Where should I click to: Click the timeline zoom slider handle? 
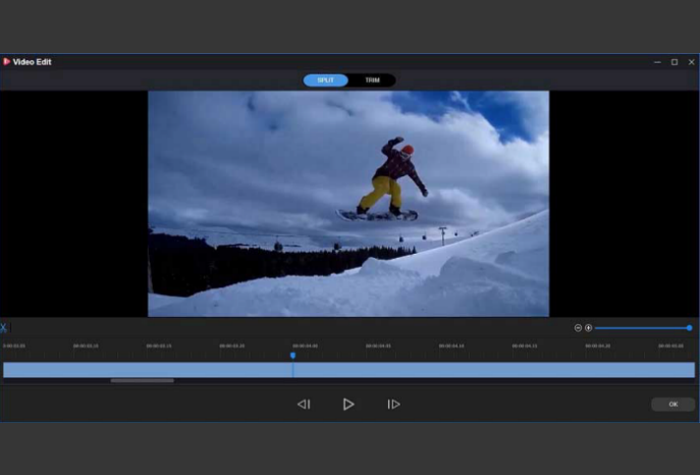click(689, 328)
